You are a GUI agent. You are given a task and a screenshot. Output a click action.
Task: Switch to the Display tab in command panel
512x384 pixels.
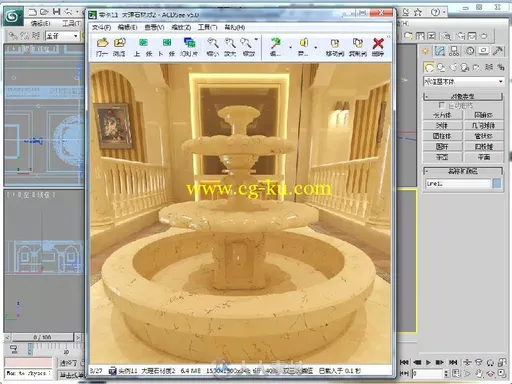point(484,51)
